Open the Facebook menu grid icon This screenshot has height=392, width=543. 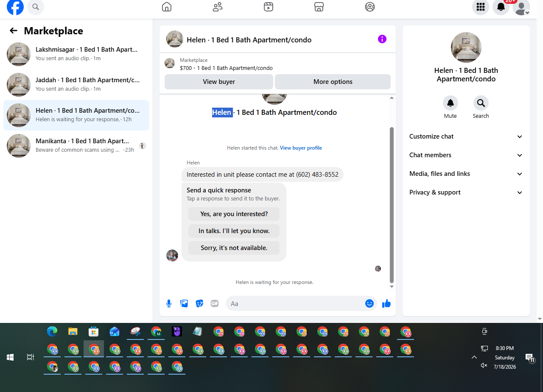click(x=481, y=7)
